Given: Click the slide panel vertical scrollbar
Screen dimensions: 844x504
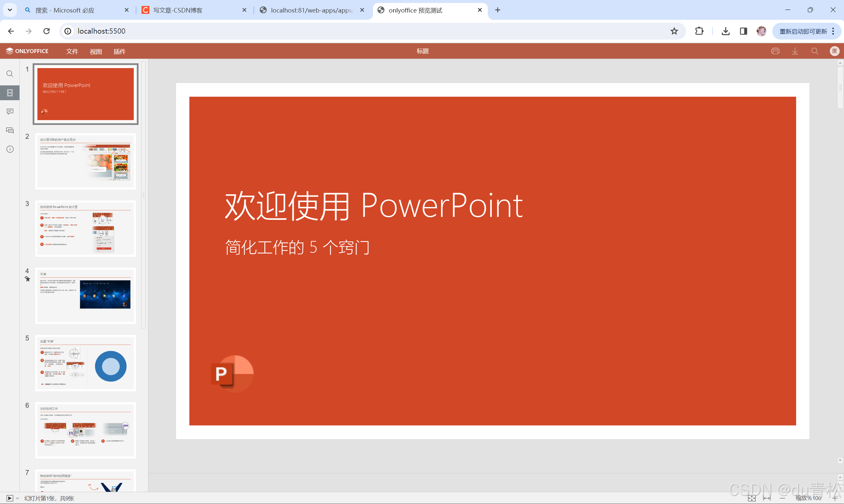Looking at the screenshot, I should [143, 195].
